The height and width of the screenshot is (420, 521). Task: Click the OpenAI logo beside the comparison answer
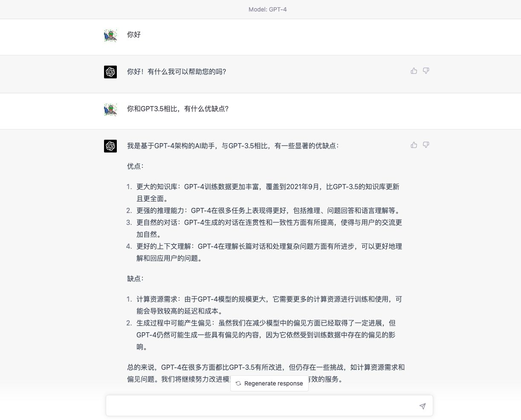(110, 146)
